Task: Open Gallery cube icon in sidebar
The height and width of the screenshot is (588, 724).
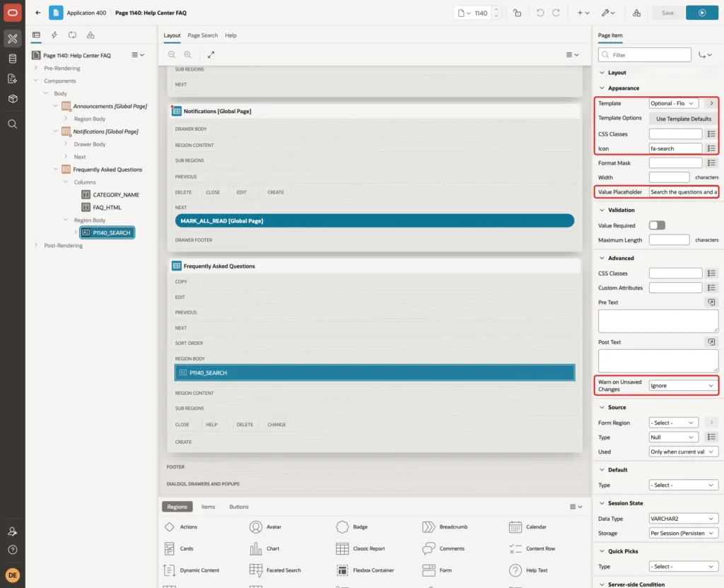Action: pos(13,99)
